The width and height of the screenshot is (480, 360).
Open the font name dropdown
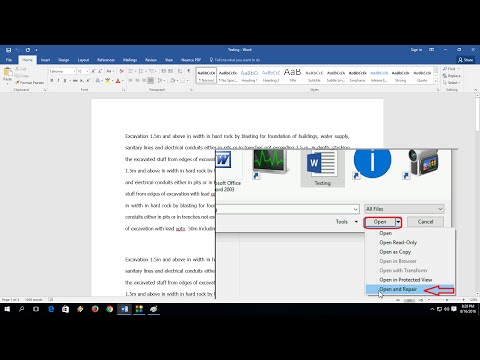click(74, 71)
